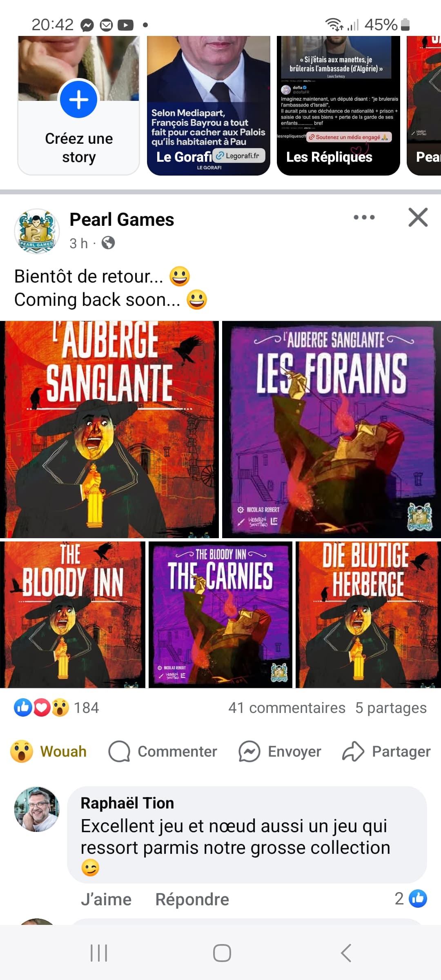The height and width of the screenshot is (980, 441).
Task: Tap Android recent apps navigation button
Action: click(99, 953)
